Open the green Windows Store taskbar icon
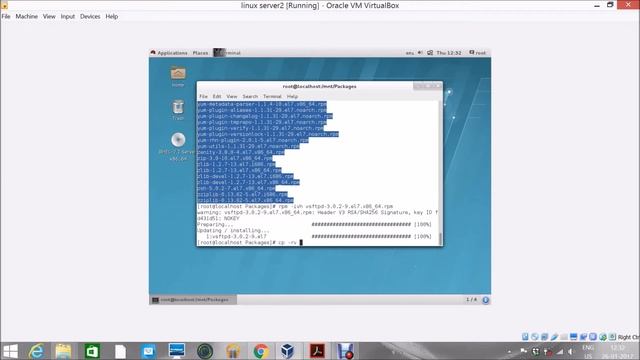Image resolution: width=640 pixels, height=360 pixels. click(92, 351)
